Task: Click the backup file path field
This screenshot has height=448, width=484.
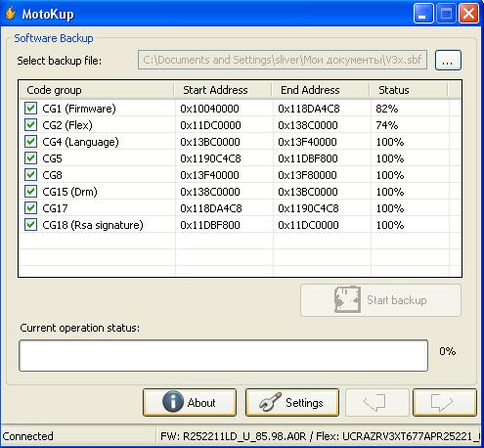Action: (283, 60)
